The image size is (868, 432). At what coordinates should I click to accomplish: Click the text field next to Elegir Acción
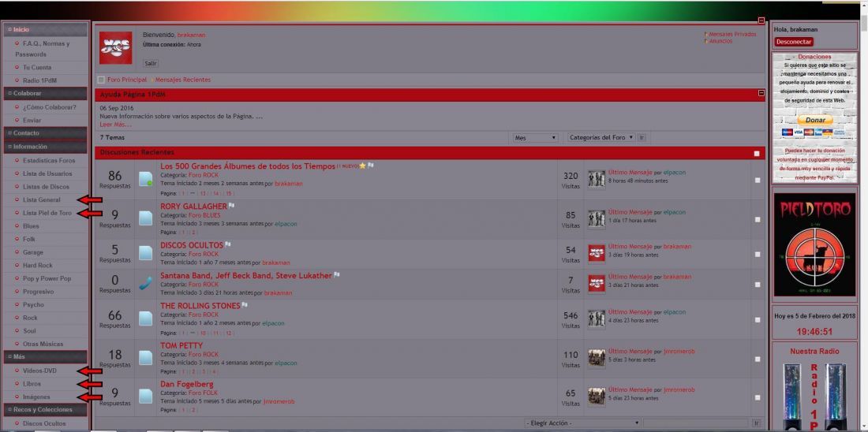pyautogui.click(x=696, y=423)
